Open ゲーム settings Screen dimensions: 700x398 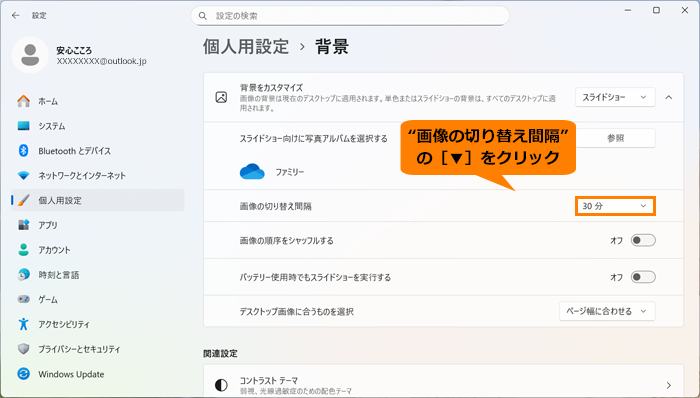[98, 299]
